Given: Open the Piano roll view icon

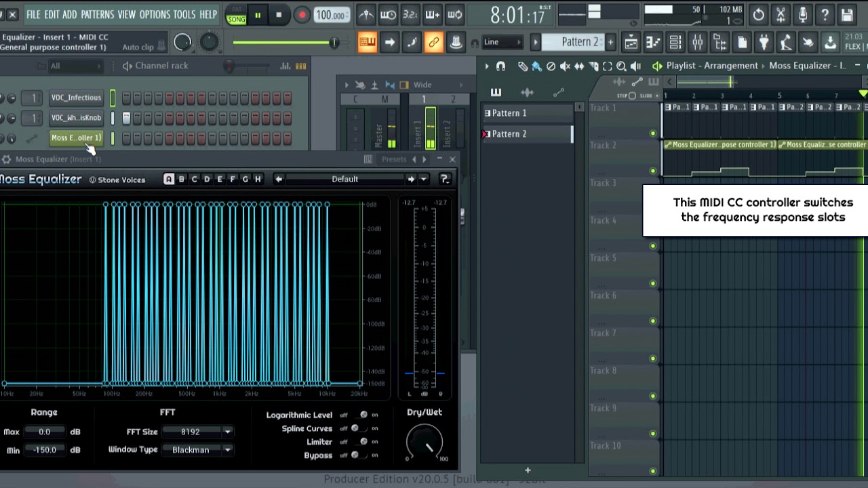Looking at the screenshot, I should coord(653,43).
